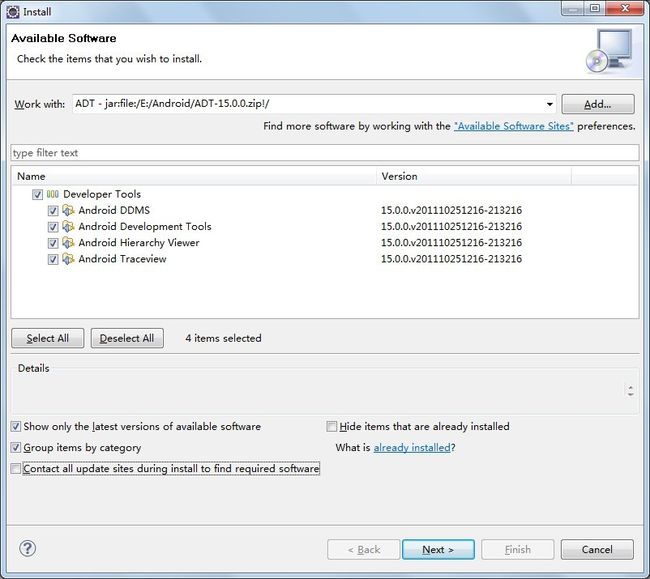Click the Android Hierarchy Viewer feature icon
This screenshot has width=650, height=579.
68,243
